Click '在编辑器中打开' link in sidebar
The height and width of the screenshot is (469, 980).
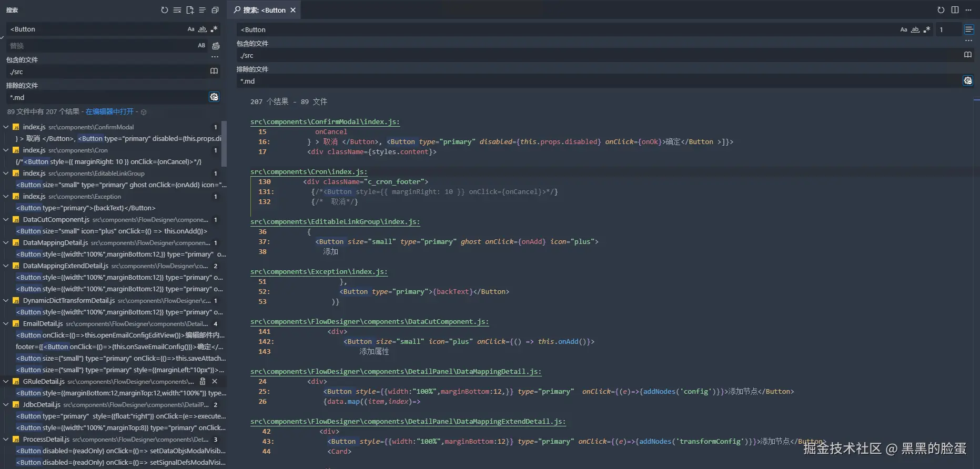(109, 111)
